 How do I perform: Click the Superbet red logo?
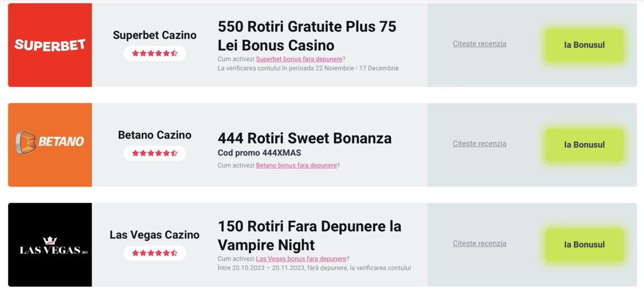(50, 45)
